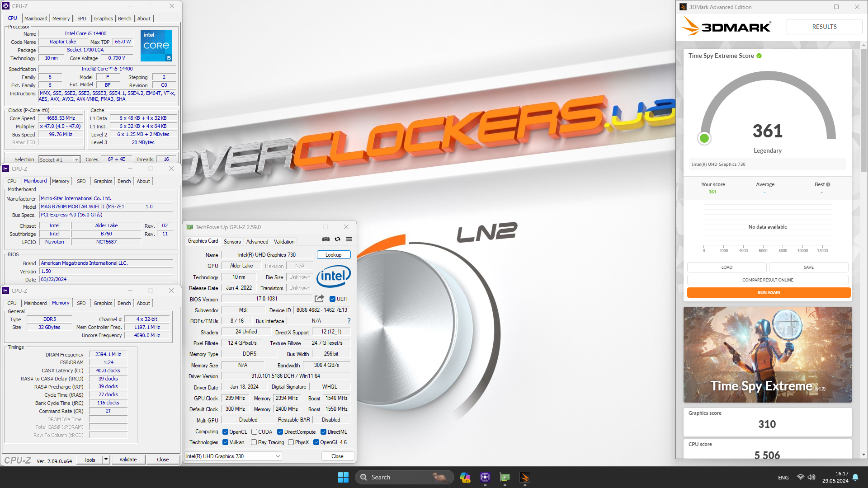The image size is (868, 488).
Task: Click the Wi-Fi icon in the system tray
Action: point(801,477)
